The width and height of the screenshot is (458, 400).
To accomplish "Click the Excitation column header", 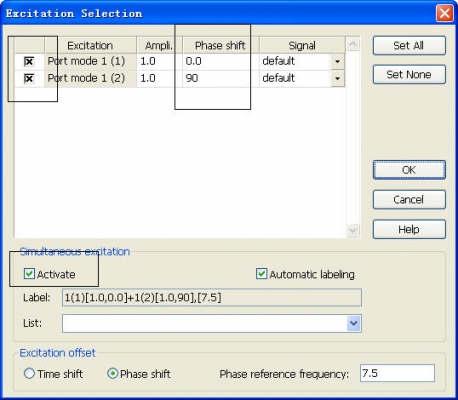I will point(90,45).
